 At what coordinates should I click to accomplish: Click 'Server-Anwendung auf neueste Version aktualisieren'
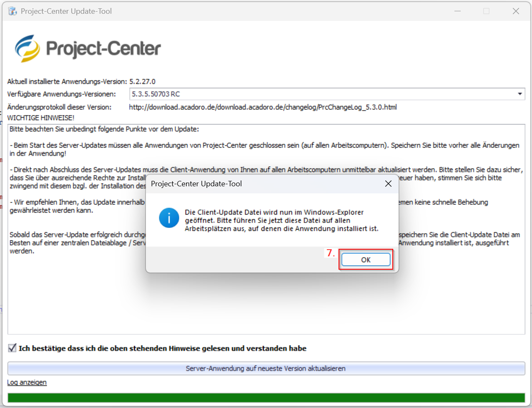pos(266,368)
